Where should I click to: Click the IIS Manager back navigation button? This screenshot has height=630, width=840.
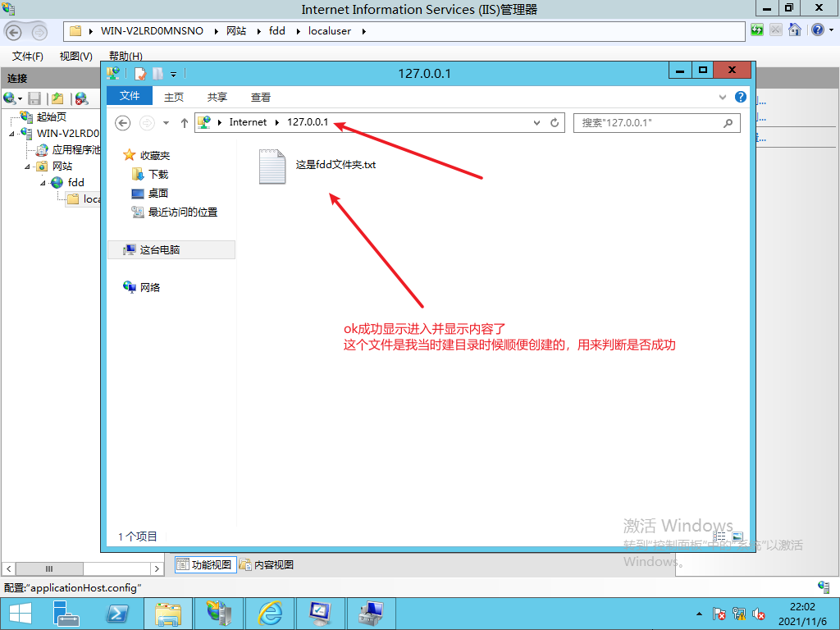point(14,32)
